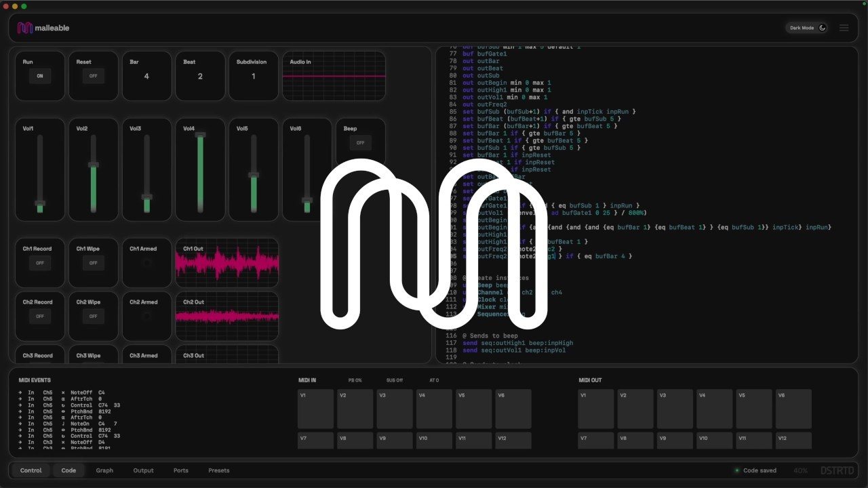Click MIDI IN pad V5
The width and height of the screenshot is (868, 488).
click(x=474, y=409)
